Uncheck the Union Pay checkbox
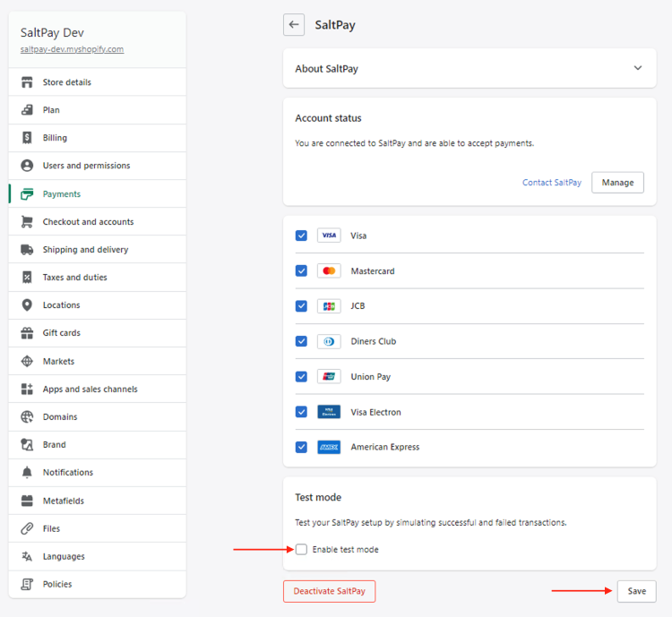672x617 pixels. point(301,377)
